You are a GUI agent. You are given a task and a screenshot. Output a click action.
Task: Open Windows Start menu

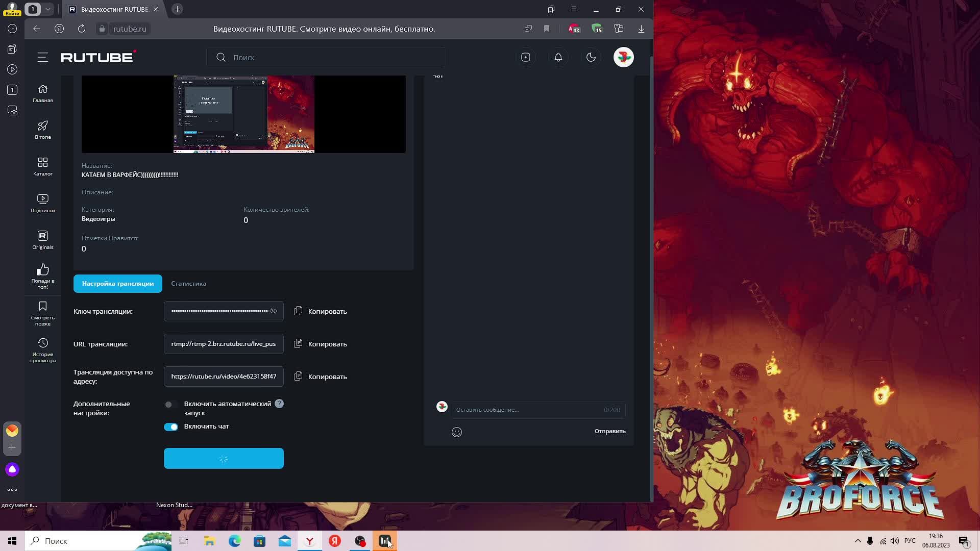12,541
